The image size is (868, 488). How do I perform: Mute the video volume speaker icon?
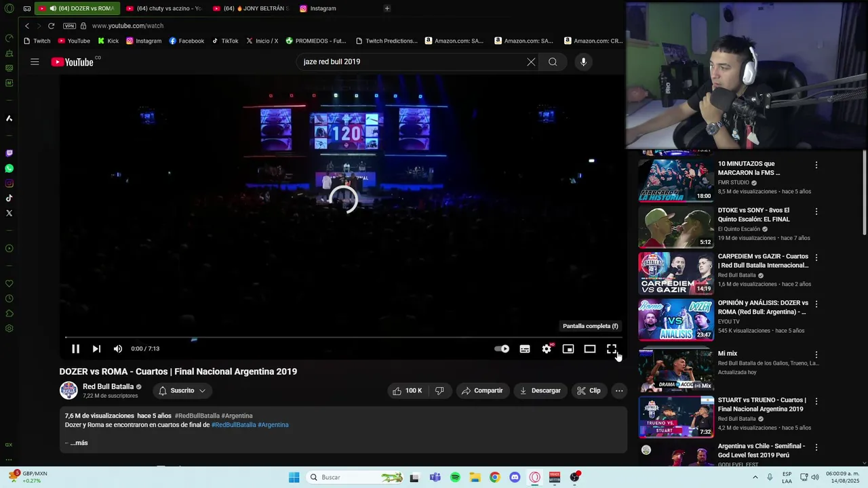118,348
